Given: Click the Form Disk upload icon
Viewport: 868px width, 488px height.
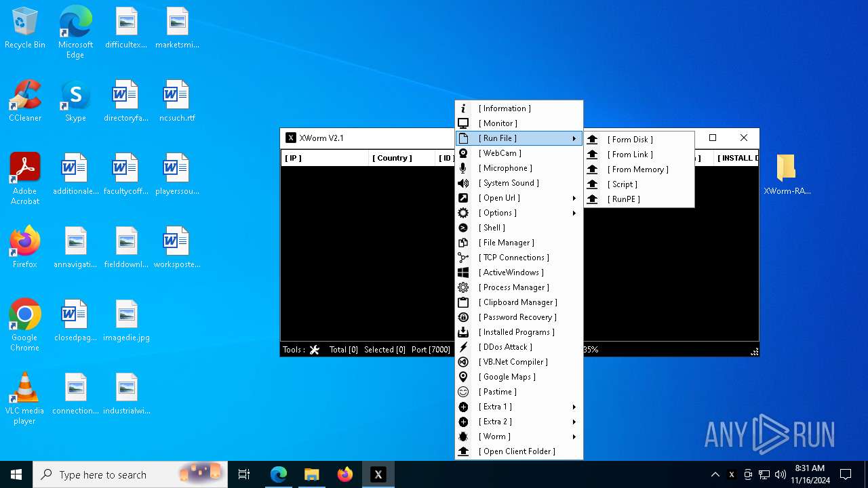Looking at the screenshot, I should [593, 140].
